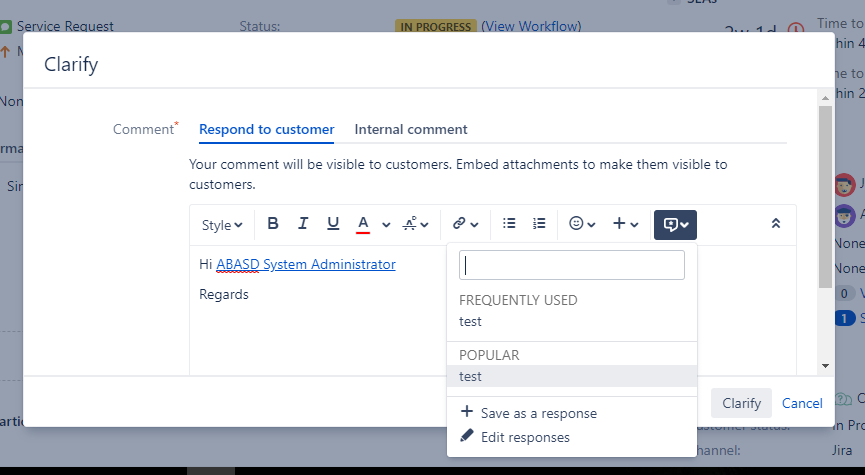865x475 pixels.
Task: Insert a link using the link icon
Action: point(465,223)
